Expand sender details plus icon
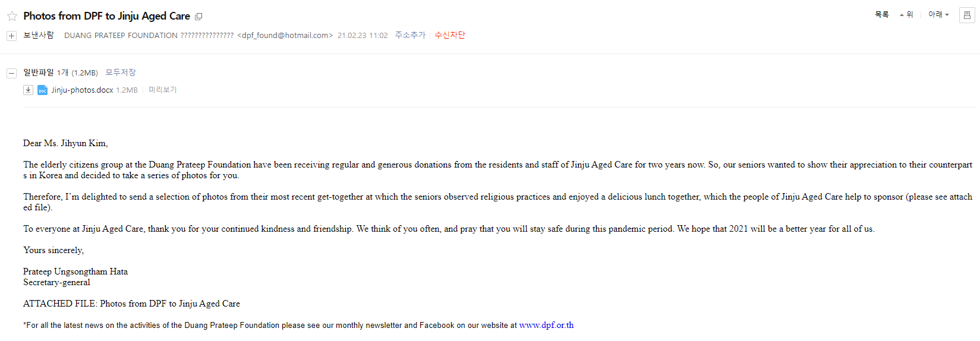Screen dimensions: 980x341 click(11, 36)
